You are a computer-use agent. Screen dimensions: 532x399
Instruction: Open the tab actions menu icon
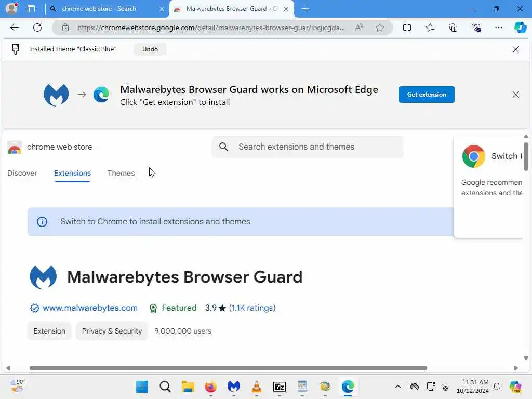tap(31, 9)
